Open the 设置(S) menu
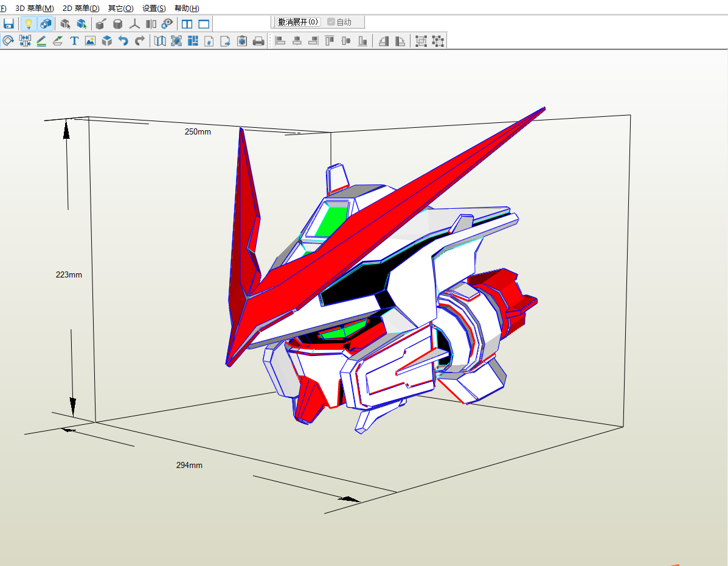 tap(154, 9)
